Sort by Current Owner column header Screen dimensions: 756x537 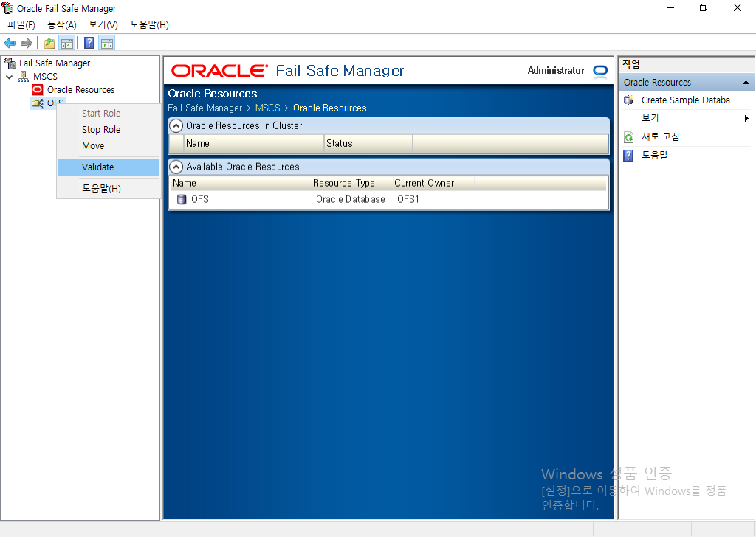433,183
